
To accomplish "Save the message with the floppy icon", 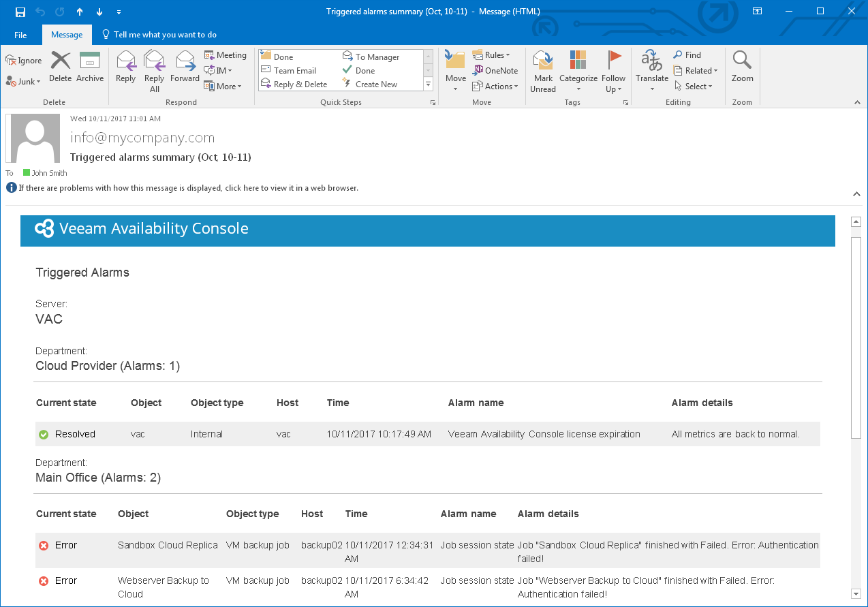I will pos(20,12).
